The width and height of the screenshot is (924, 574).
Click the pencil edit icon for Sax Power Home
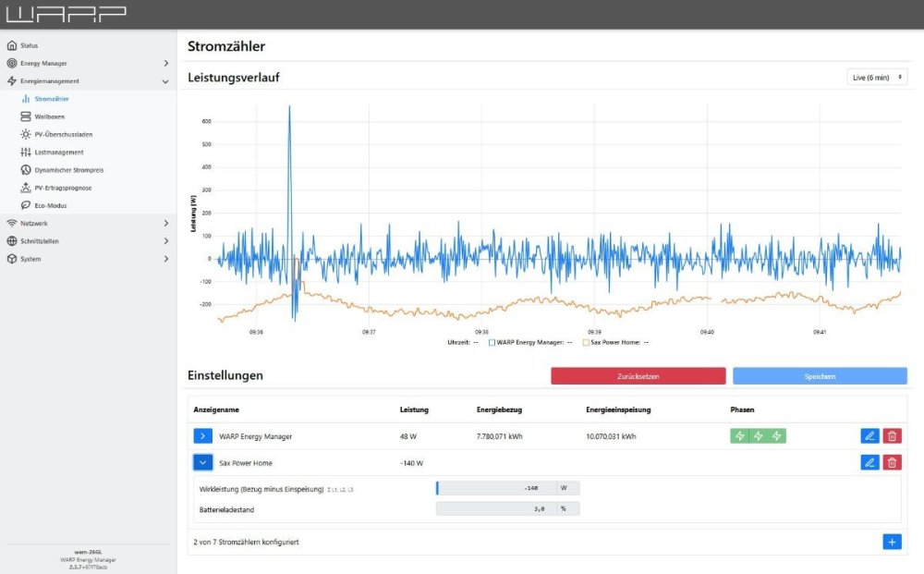(x=869, y=463)
